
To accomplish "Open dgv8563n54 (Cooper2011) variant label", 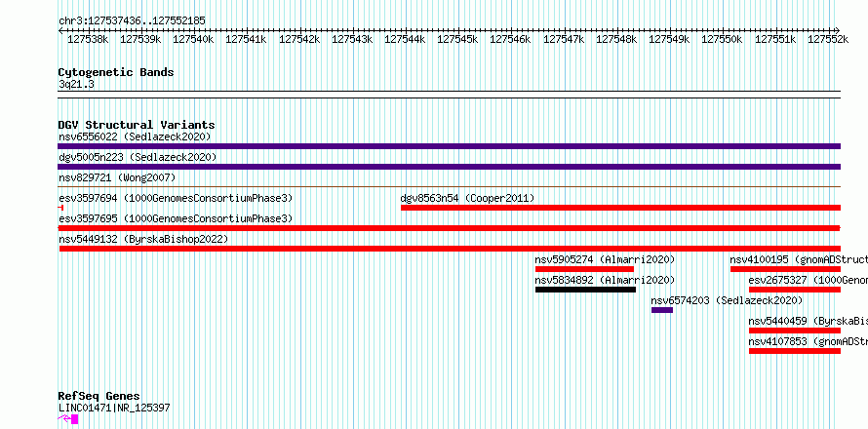I will coord(467,198).
